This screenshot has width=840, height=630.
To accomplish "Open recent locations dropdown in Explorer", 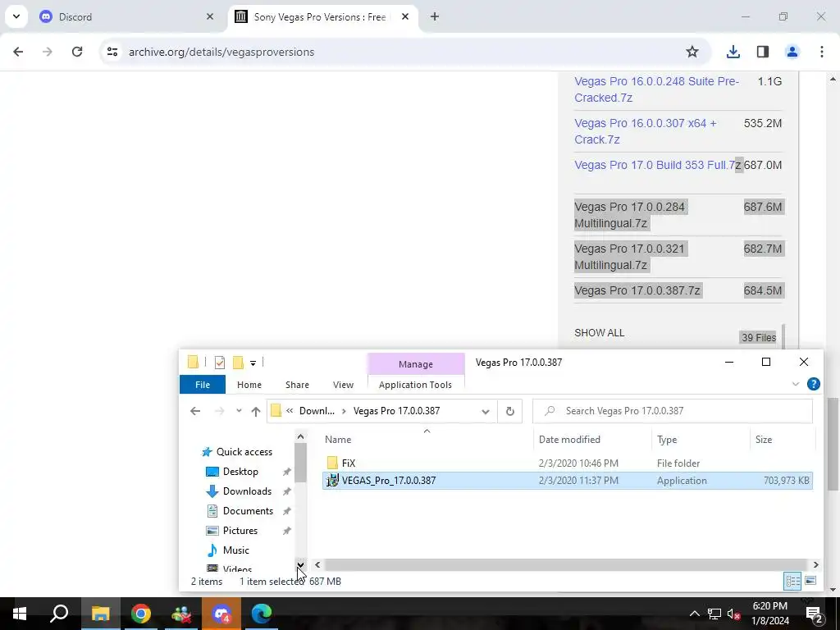I will pos(239,411).
